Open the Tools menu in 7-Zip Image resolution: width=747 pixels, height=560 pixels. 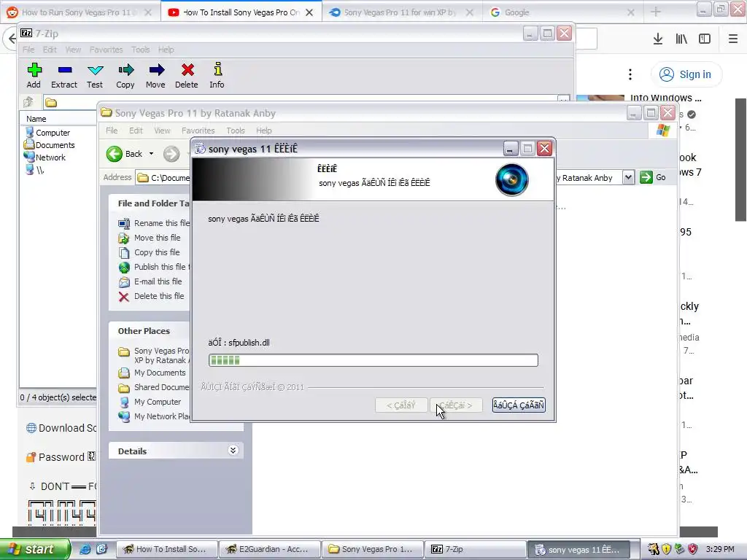(140, 50)
